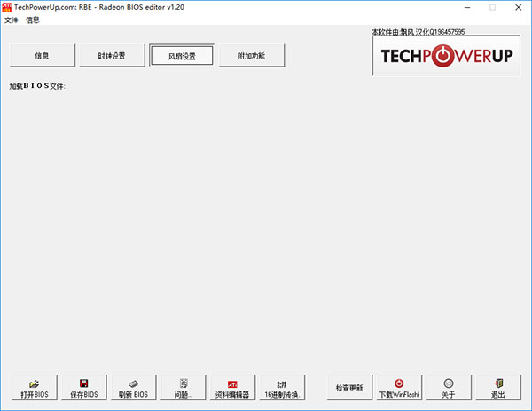
Task: Click the 打开BIOS folder icon button
Action: pyautogui.click(x=35, y=388)
